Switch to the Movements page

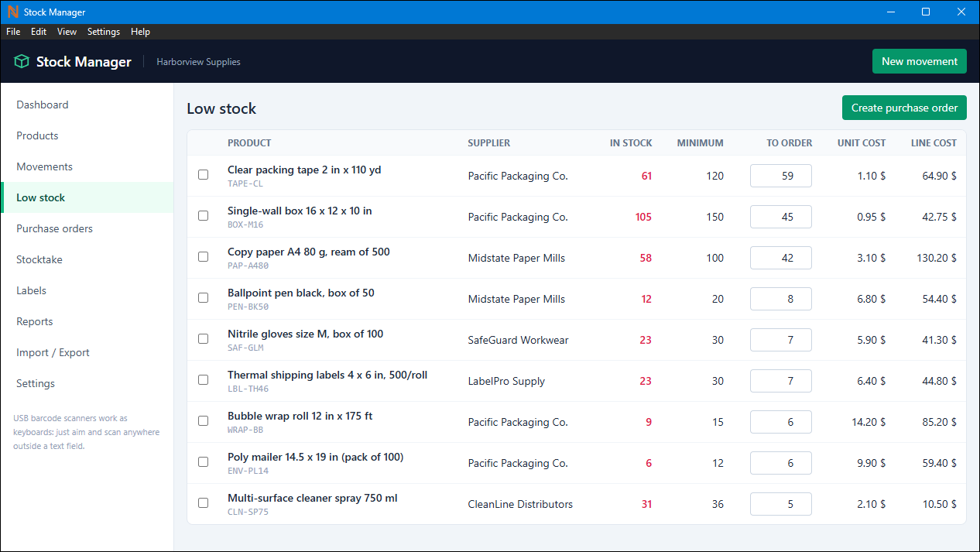point(87,166)
